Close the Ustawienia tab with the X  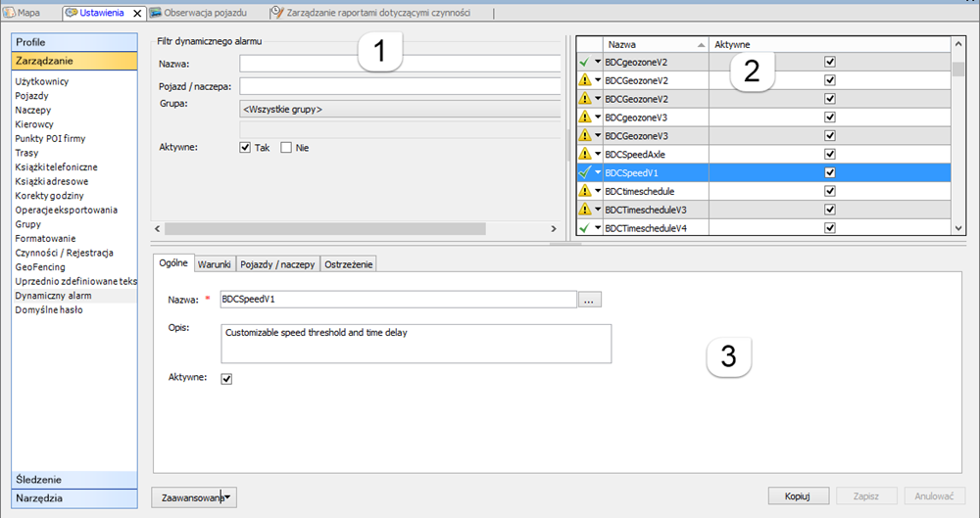pos(137,14)
